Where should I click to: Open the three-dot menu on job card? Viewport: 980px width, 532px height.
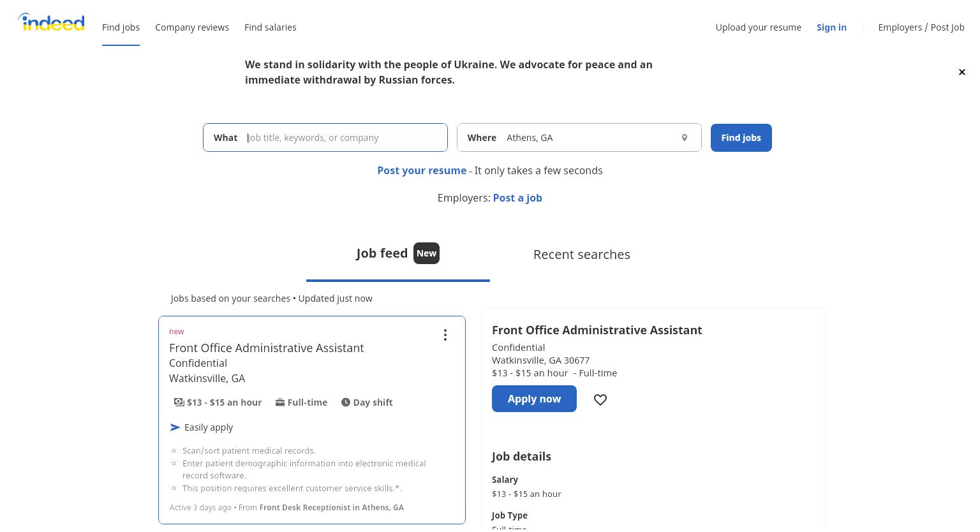pos(445,335)
